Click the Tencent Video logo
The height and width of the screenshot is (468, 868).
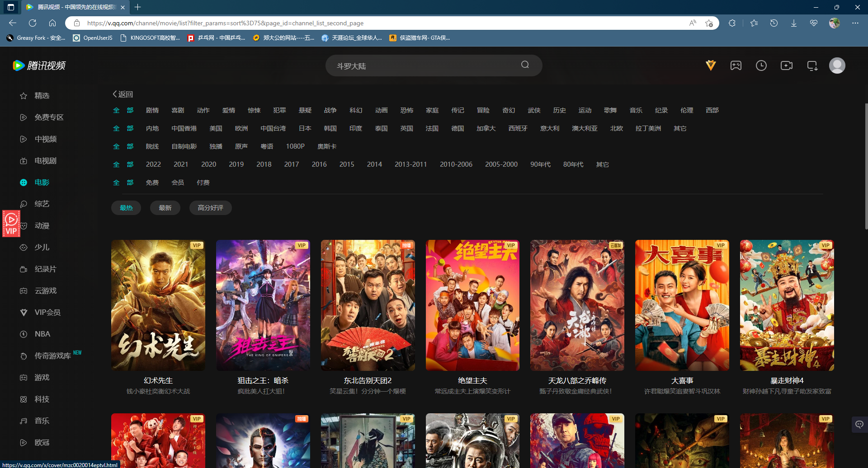pos(39,66)
